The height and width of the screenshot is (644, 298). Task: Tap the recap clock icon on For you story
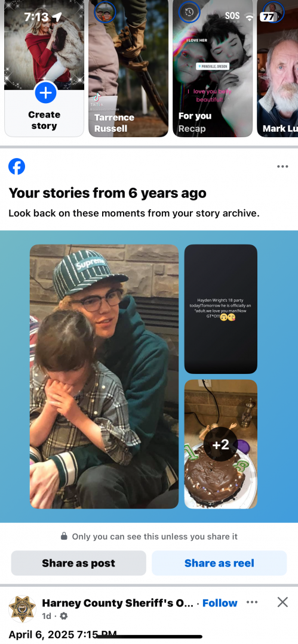[189, 12]
